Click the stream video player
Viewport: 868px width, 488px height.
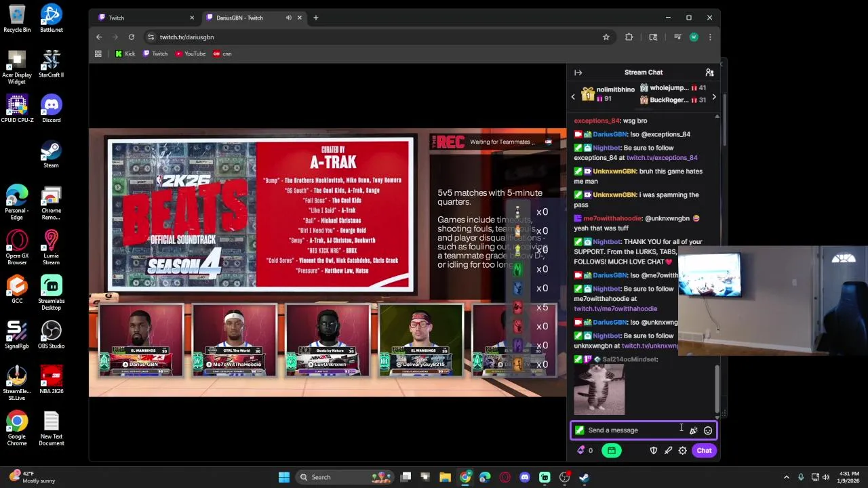point(328,263)
